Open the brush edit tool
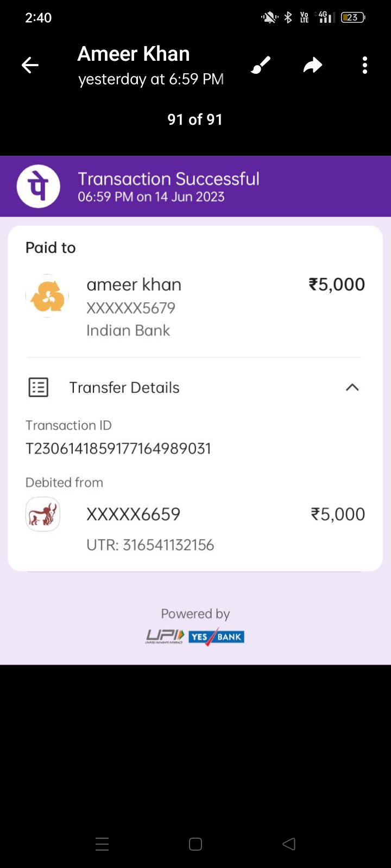This screenshot has height=868, width=391. click(x=261, y=66)
